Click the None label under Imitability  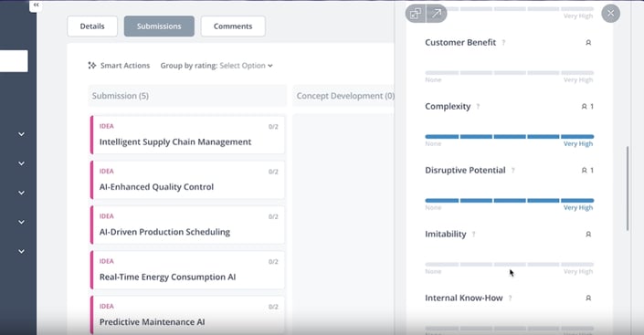[433, 272]
